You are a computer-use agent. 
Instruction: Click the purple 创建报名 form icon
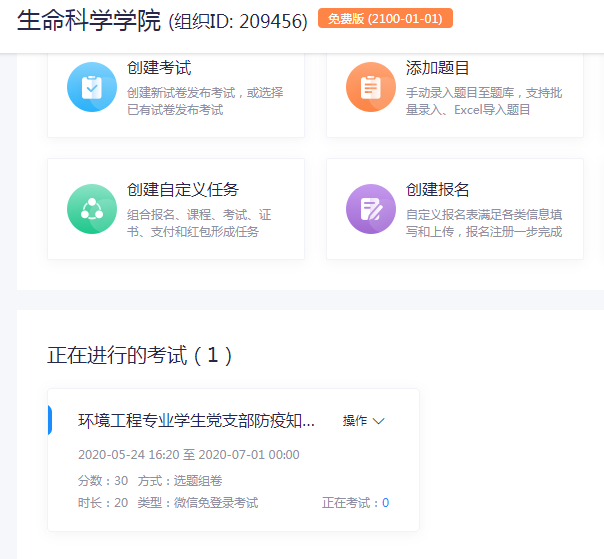[371, 209]
